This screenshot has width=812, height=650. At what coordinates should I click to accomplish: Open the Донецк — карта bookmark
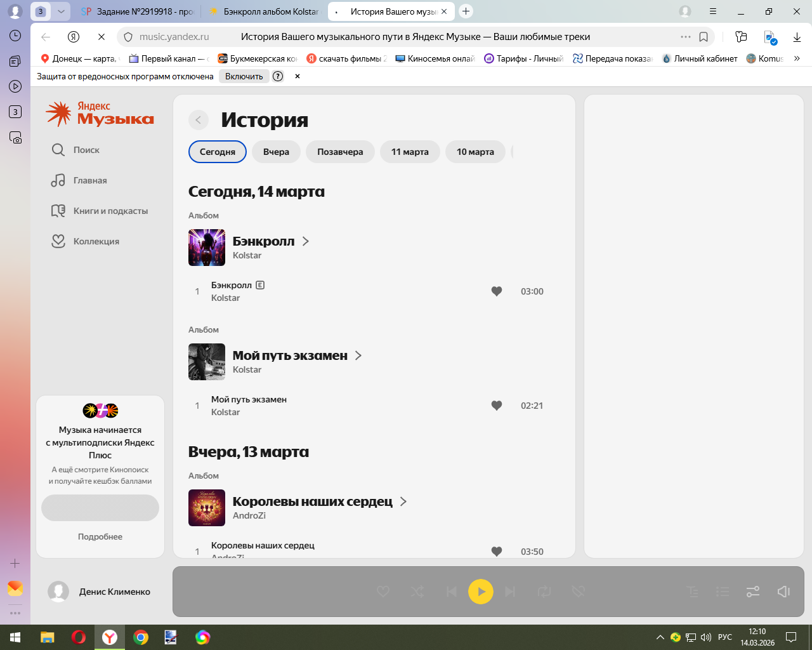[x=79, y=58]
